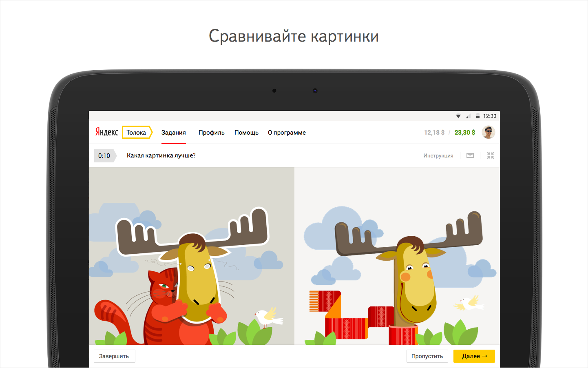The width and height of the screenshot is (588, 368).
Task: Go to the Помощь section
Action: coord(246,133)
